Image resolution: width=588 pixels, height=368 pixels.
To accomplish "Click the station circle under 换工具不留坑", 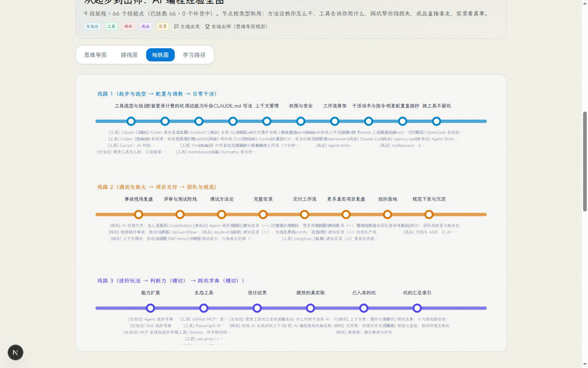I will pos(437,121).
